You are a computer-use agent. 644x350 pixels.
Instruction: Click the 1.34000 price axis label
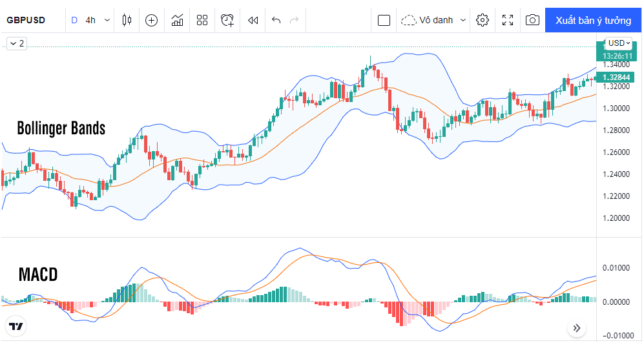[616, 65]
